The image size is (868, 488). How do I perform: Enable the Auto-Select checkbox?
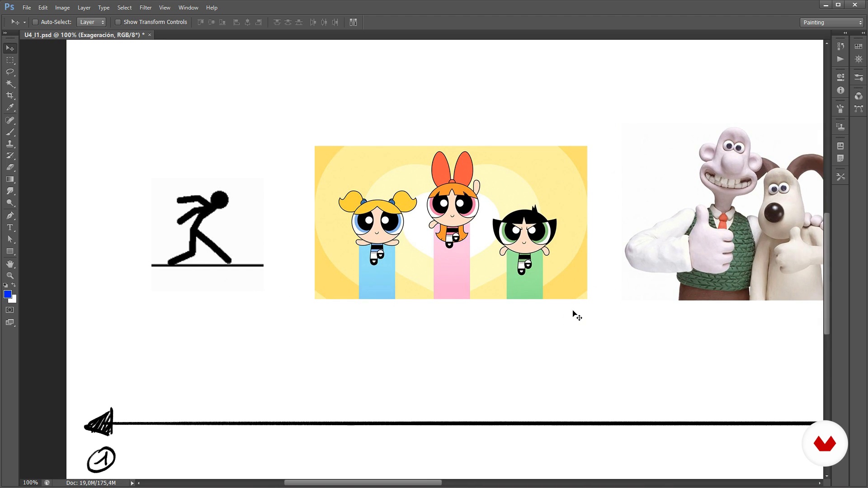click(35, 22)
